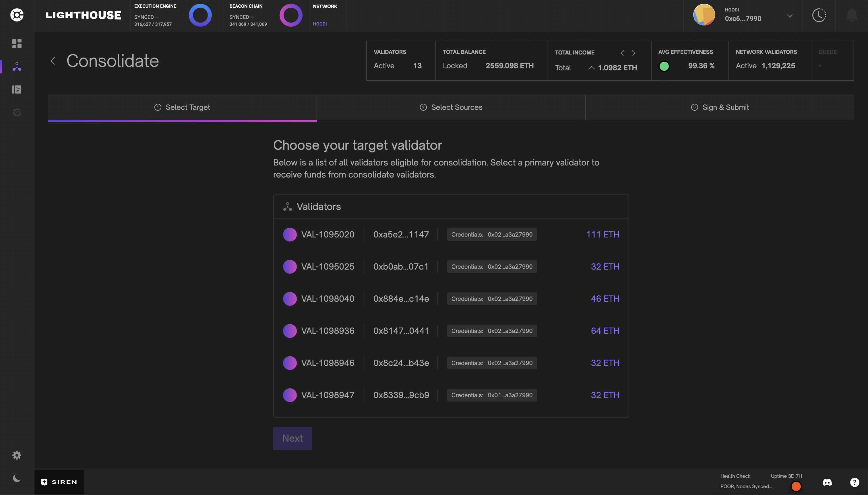Show next Total Income period arrow

(x=633, y=53)
